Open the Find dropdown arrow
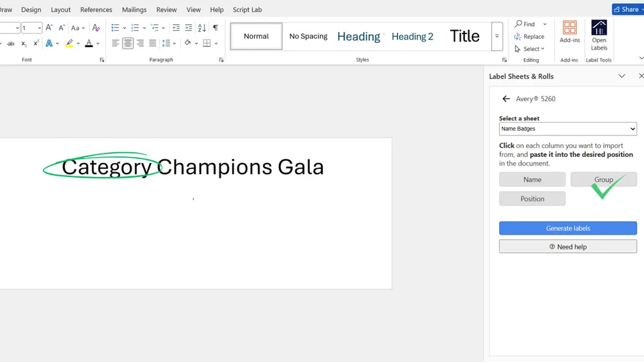The width and height of the screenshot is (644, 362). click(545, 24)
